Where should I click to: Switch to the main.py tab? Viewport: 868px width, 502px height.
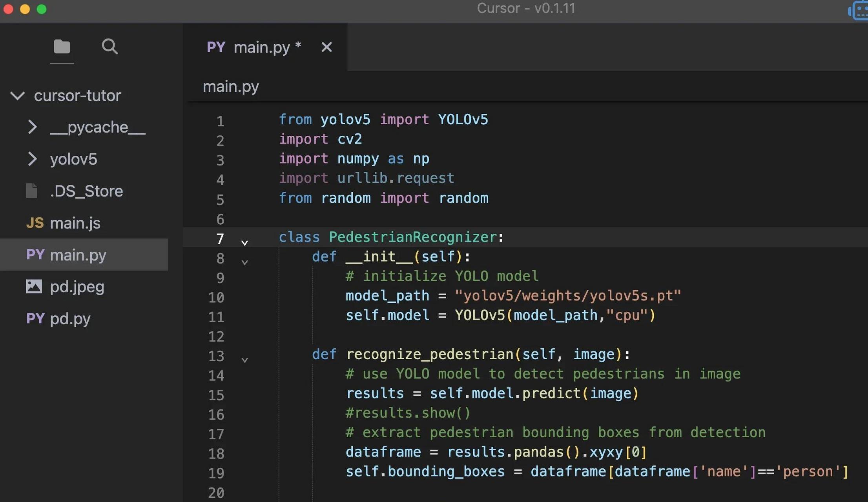[265, 47]
